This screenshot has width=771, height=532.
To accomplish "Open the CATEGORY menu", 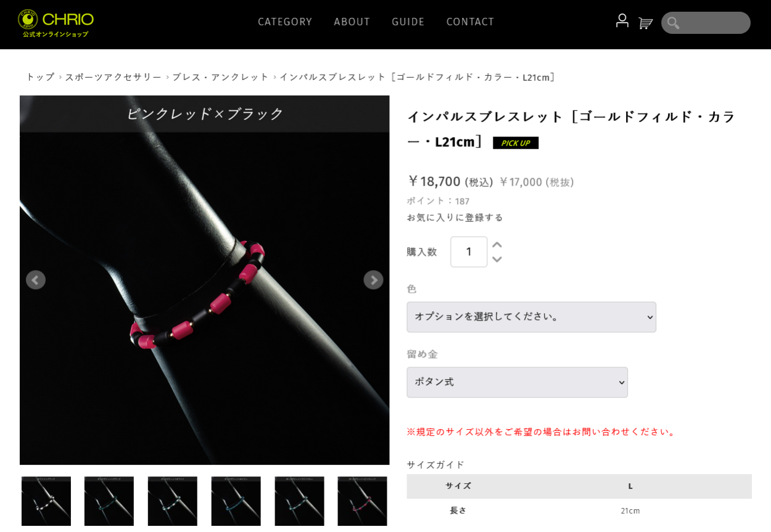I will (285, 22).
